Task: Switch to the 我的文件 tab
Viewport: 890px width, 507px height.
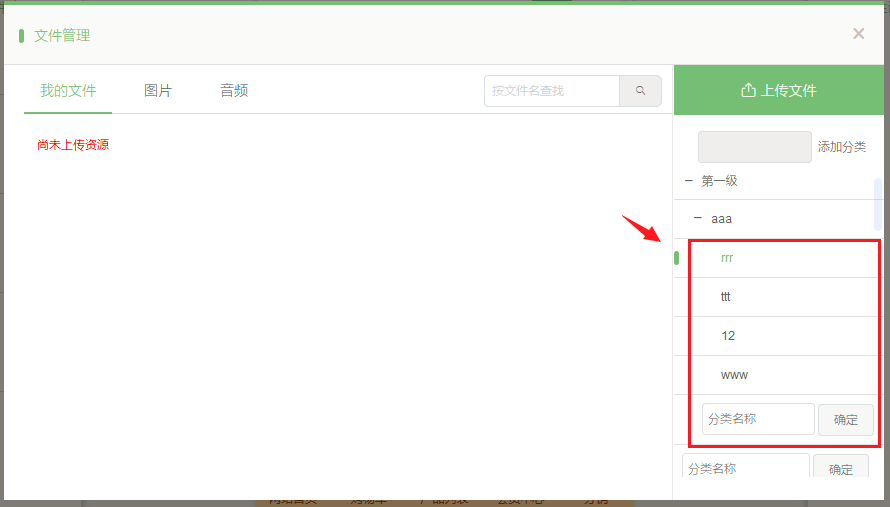Action: [68, 91]
